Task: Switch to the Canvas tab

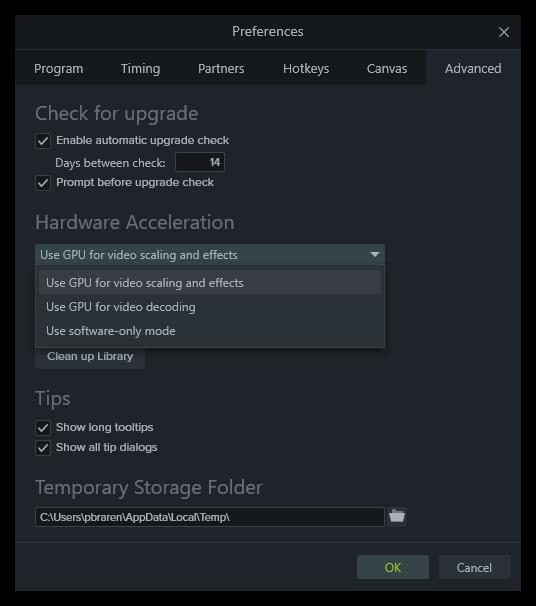Action: click(387, 68)
